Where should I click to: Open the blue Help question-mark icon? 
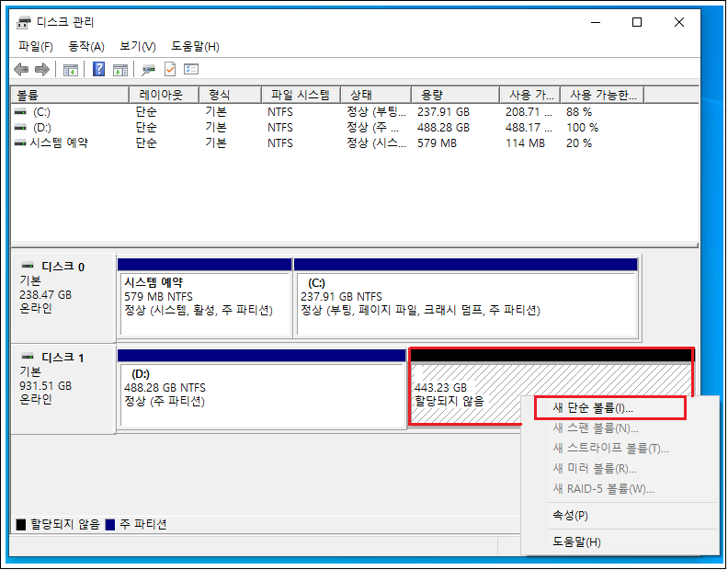98,69
